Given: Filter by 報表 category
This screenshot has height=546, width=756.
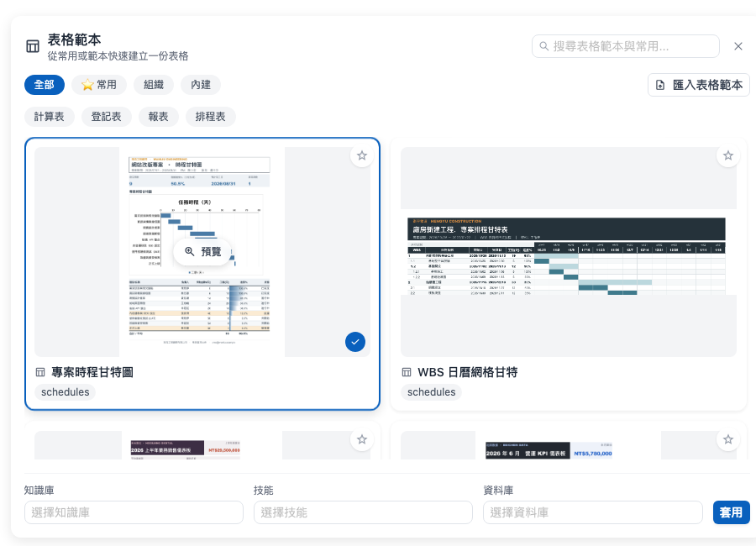Looking at the screenshot, I should point(158,117).
